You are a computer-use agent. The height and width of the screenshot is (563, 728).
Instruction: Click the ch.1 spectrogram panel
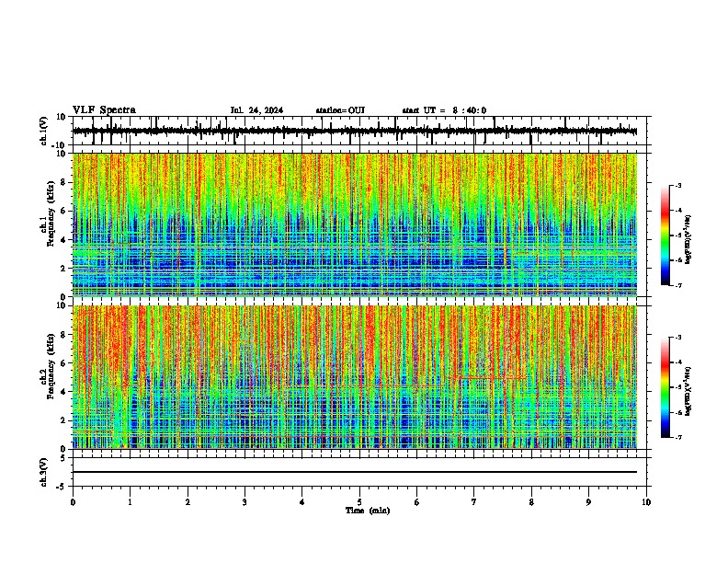355,224
